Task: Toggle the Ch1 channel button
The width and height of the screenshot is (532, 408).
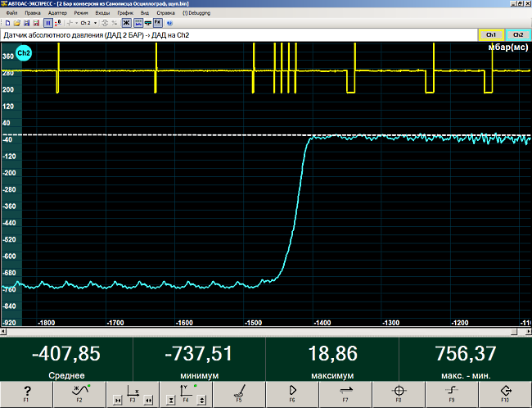Action: 491,36
